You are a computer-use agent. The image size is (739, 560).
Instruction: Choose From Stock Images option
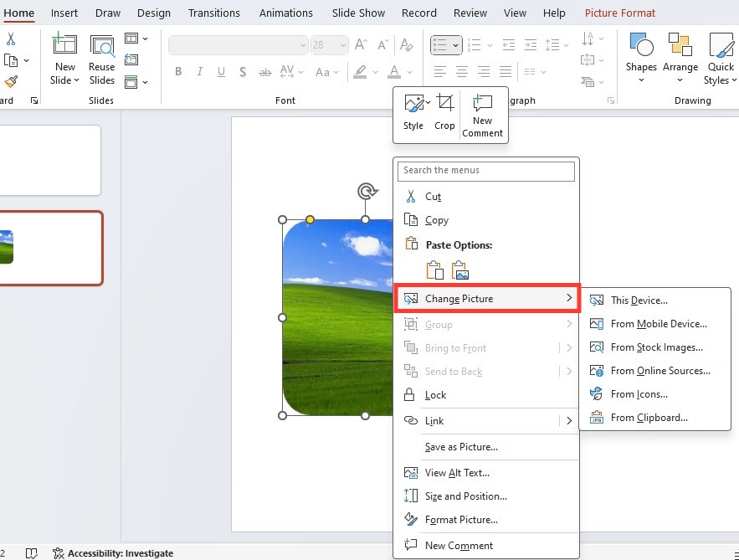[x=655, y=347]
